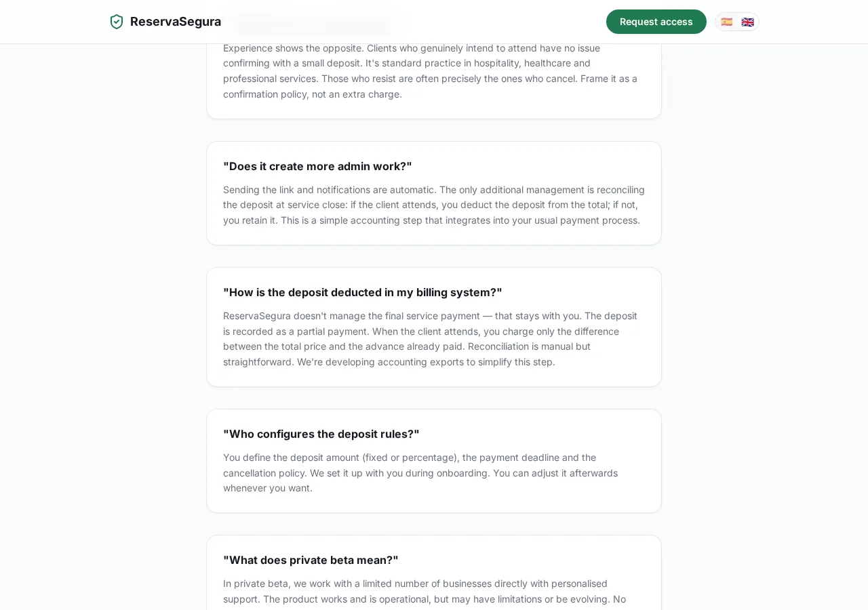Expand the 'What does private beta mean?' question
Image resolution: width=868 pixels, height=610 pixels.
click(311, 560)
